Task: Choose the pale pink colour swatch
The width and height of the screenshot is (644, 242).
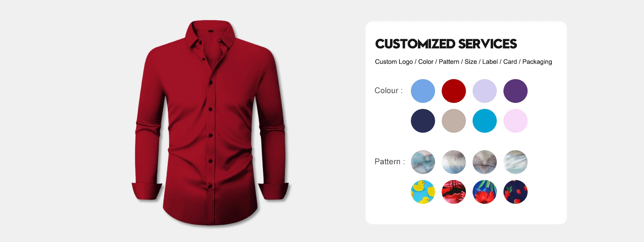Action: click(x=515, y=121)
